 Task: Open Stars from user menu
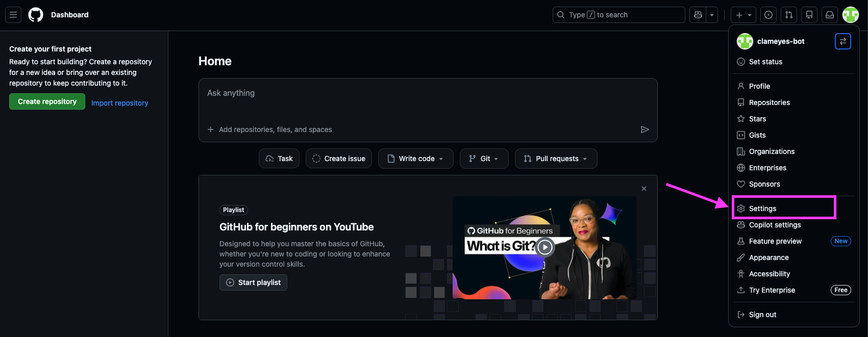pos(793,119)
